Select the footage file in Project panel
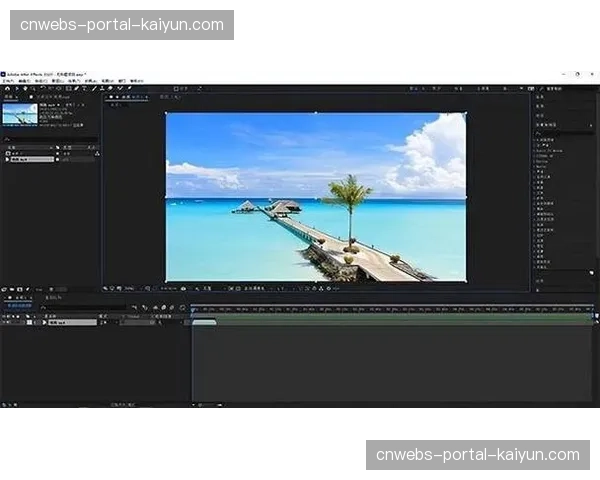Screen dimensions: 600x480 (x=22, y=159)
